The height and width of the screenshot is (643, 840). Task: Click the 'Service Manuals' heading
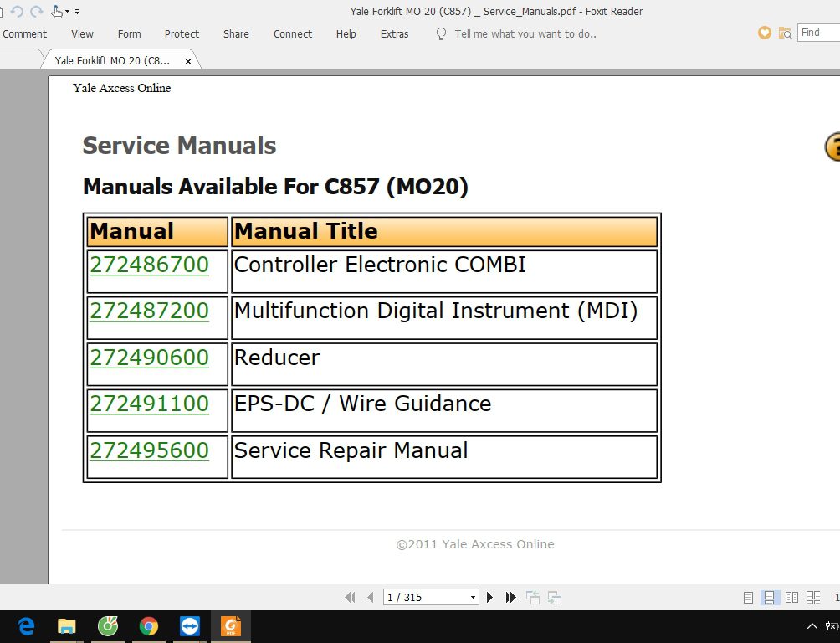[x=179, y=146]
